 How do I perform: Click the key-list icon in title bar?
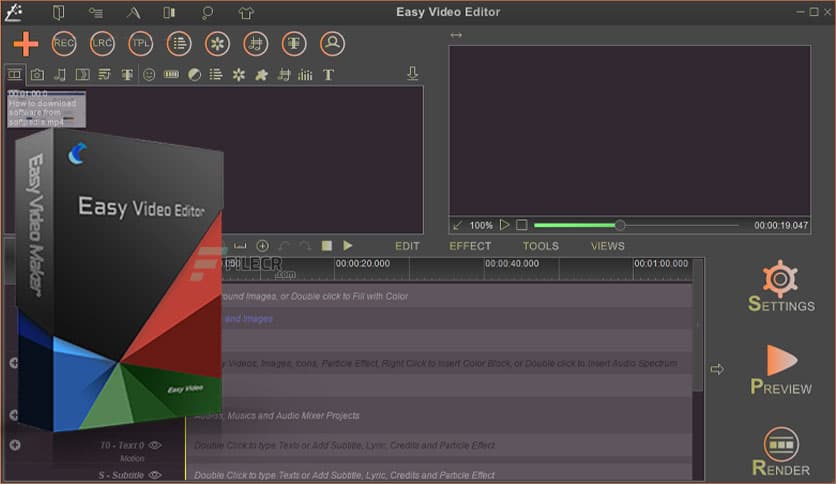[x=95, y=12]
